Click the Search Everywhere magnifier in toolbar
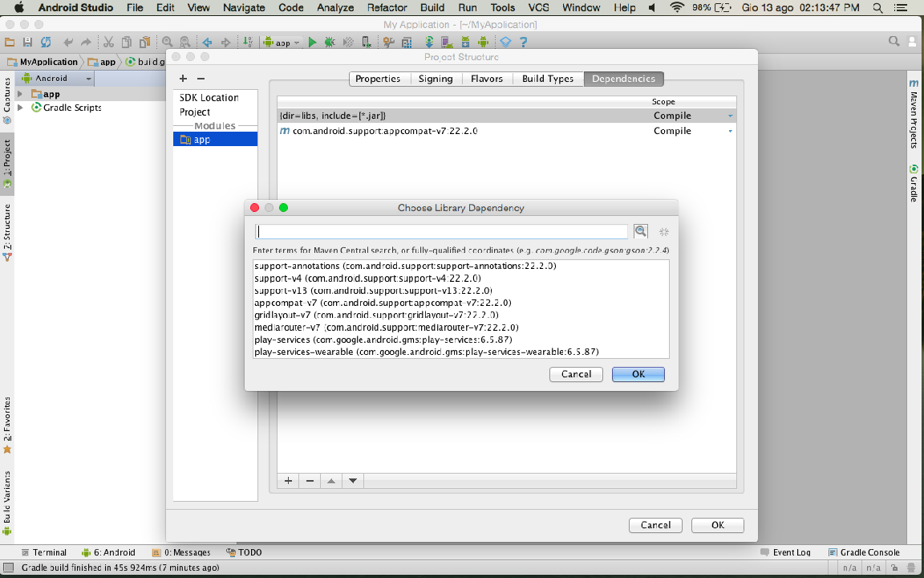924x578 pixels. [x=894, y=41]
